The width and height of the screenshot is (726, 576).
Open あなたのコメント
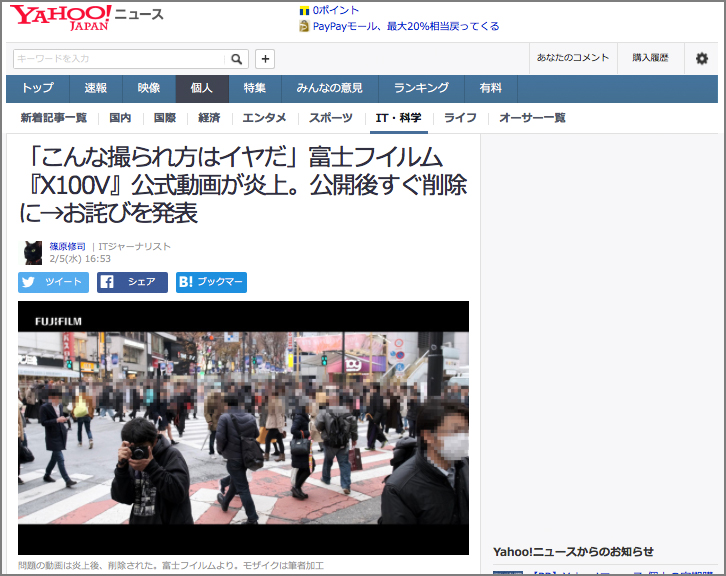pyautogui.click(x=573, y=58)
